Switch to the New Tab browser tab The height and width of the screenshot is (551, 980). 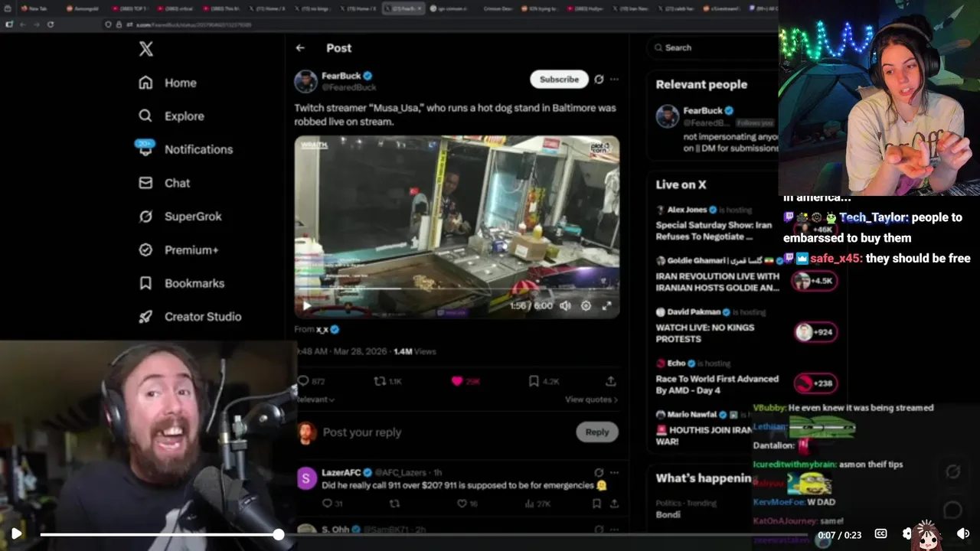pos(34,8)
